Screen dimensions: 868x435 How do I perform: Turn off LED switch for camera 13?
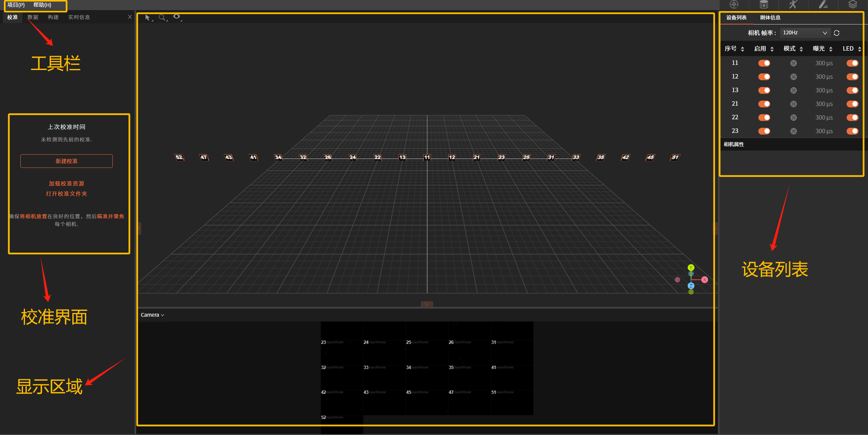tap(852, 90)
